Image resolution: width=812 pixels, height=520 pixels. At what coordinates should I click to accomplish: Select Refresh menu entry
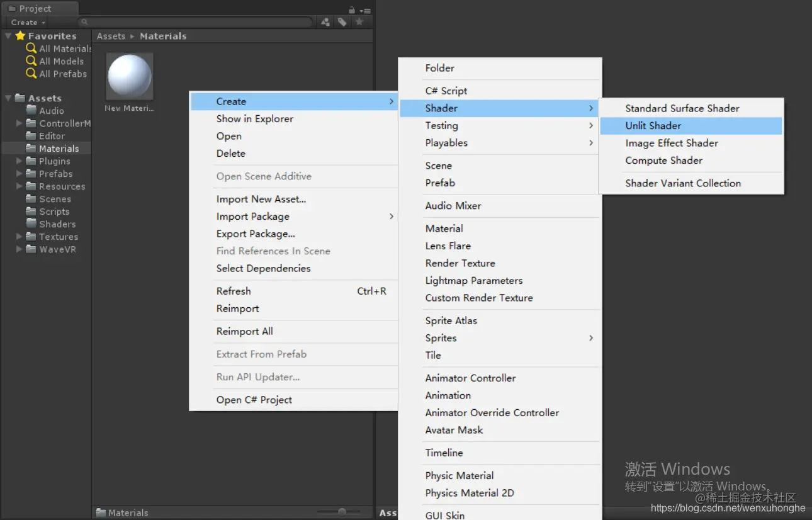pyautogui.click(x=294, y=291)
